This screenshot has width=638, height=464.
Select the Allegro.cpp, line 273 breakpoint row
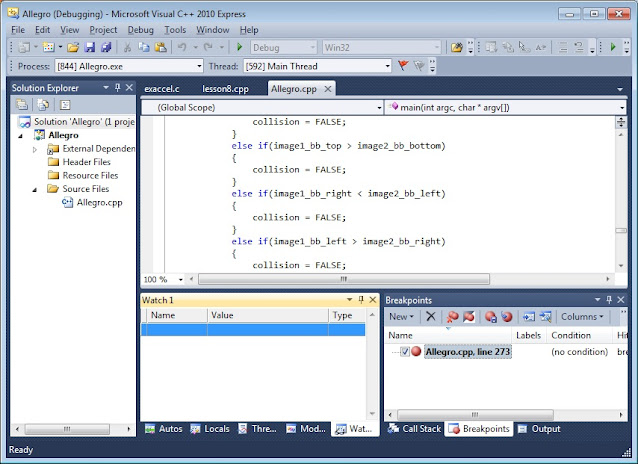pos(468,351)
